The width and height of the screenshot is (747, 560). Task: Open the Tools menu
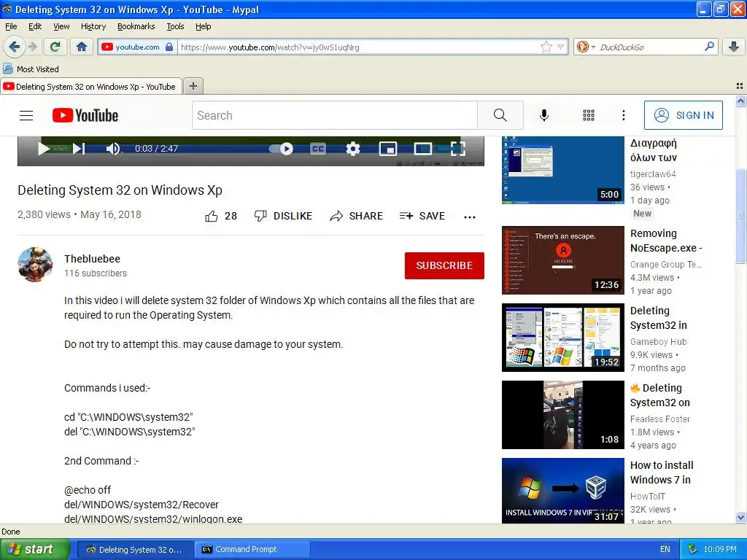175,26
